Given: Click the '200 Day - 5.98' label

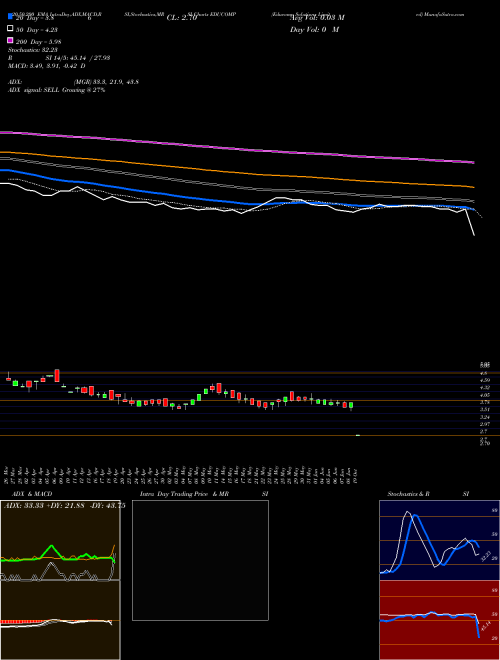Looking at the screenshot, I should [x=39, y=42].
